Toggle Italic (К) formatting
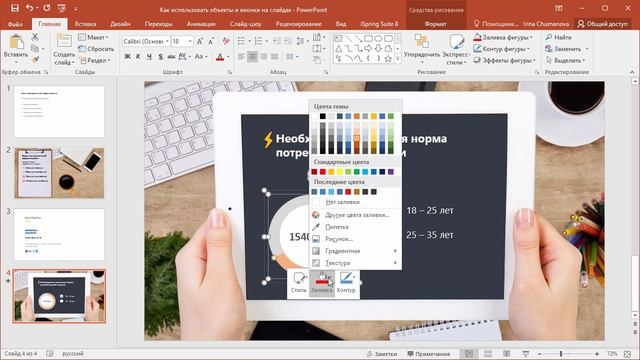The width and height of the screenshot is (640, 360). 138,57
